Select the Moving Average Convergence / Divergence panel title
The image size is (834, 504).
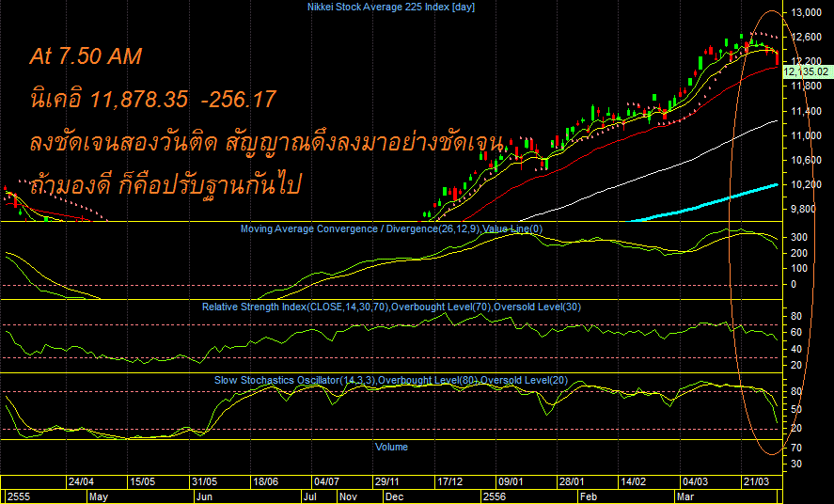coord(391,228)
